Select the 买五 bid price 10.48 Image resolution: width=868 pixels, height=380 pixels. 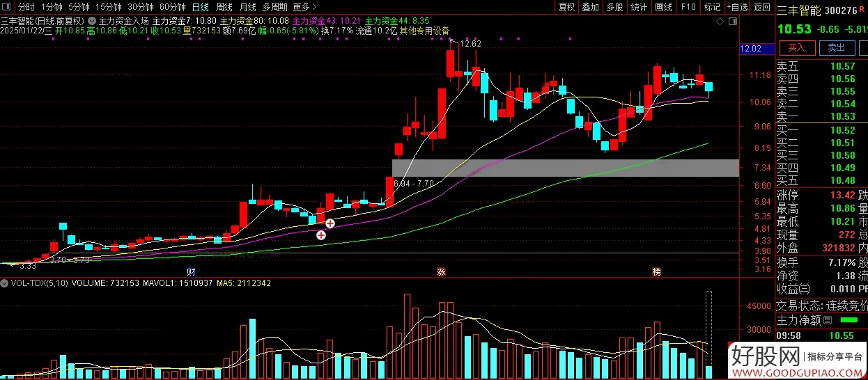pyautogui.click(x=842, y=181)
